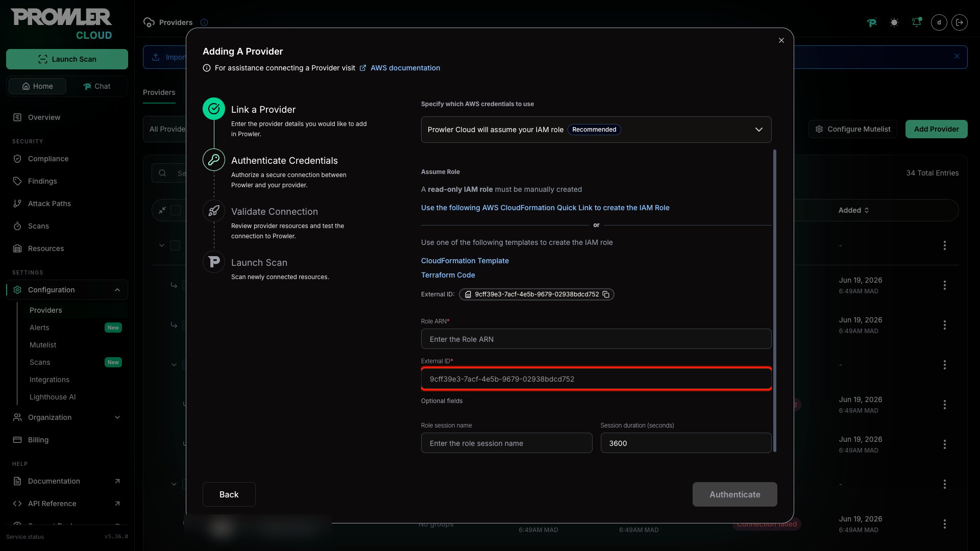
Task: Click the Service status text
Action: [x=25, y=537]
